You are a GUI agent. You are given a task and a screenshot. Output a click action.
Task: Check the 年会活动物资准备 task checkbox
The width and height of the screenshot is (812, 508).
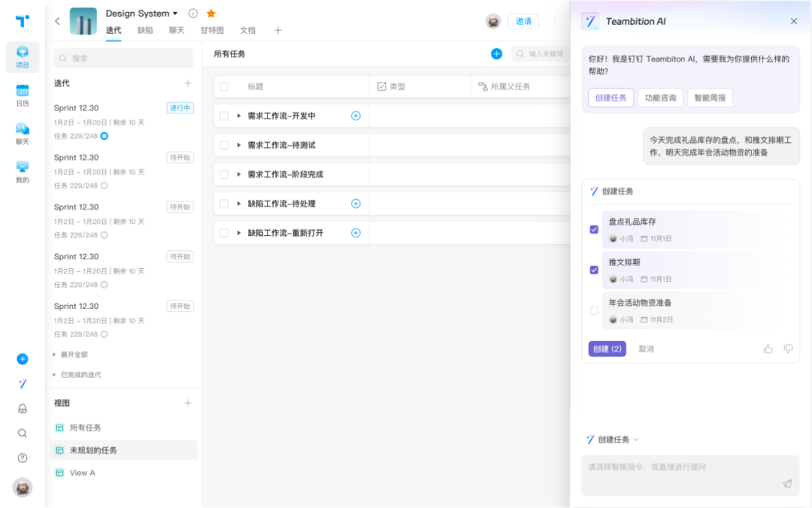[594, 310]
